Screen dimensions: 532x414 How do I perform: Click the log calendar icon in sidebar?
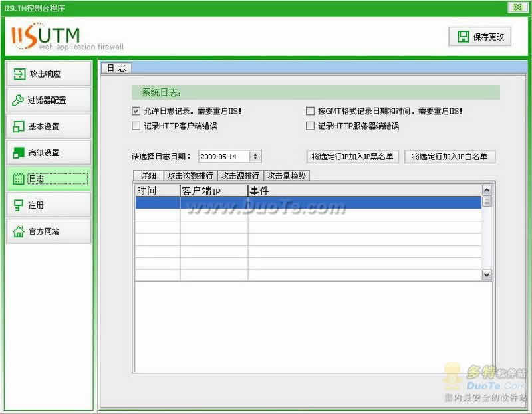click(19, 179)
